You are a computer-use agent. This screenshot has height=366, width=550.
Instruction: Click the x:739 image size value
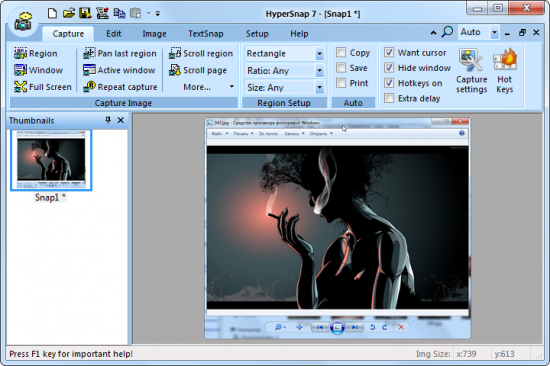pos(466,354)
